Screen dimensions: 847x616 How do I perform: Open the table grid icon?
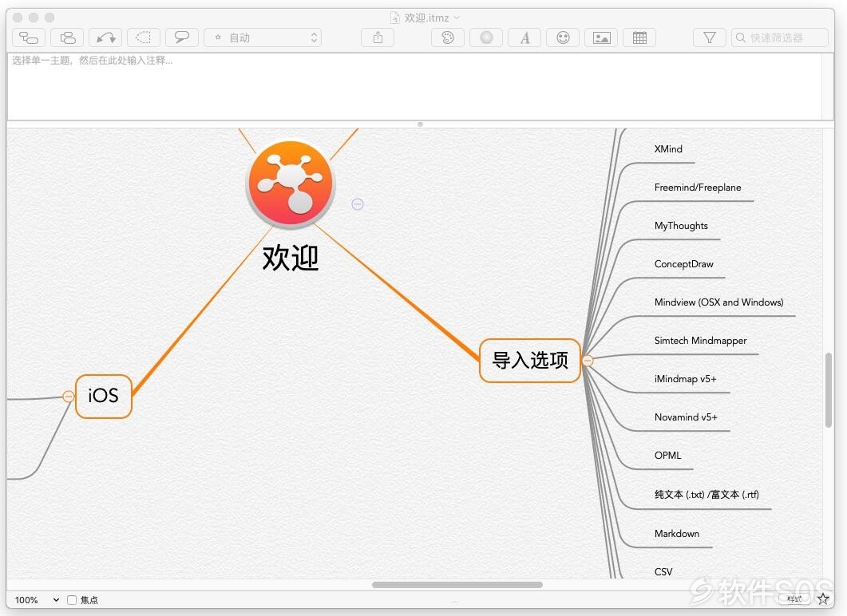pyautogui.click(x=639, y=38)
